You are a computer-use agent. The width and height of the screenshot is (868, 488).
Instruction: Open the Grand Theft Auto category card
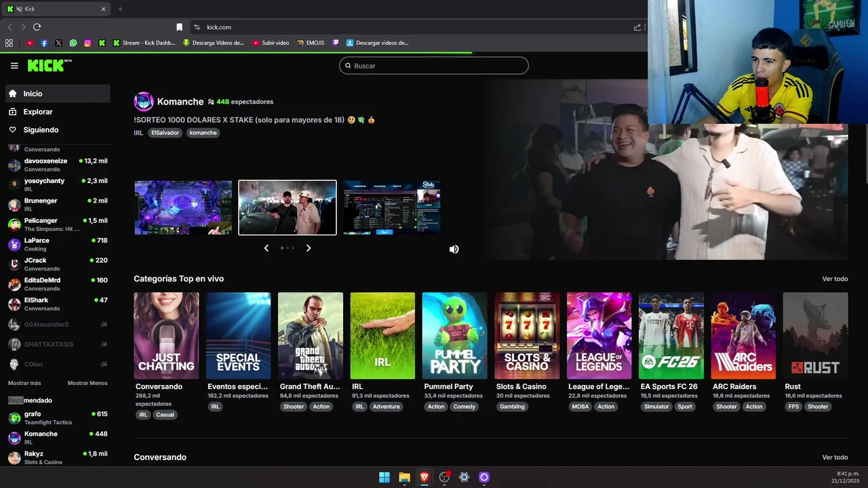(311, 335)
